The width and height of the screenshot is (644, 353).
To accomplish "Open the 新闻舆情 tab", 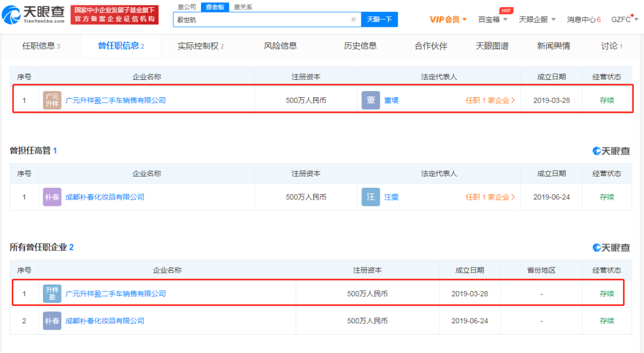I will (x=553, y=45).
